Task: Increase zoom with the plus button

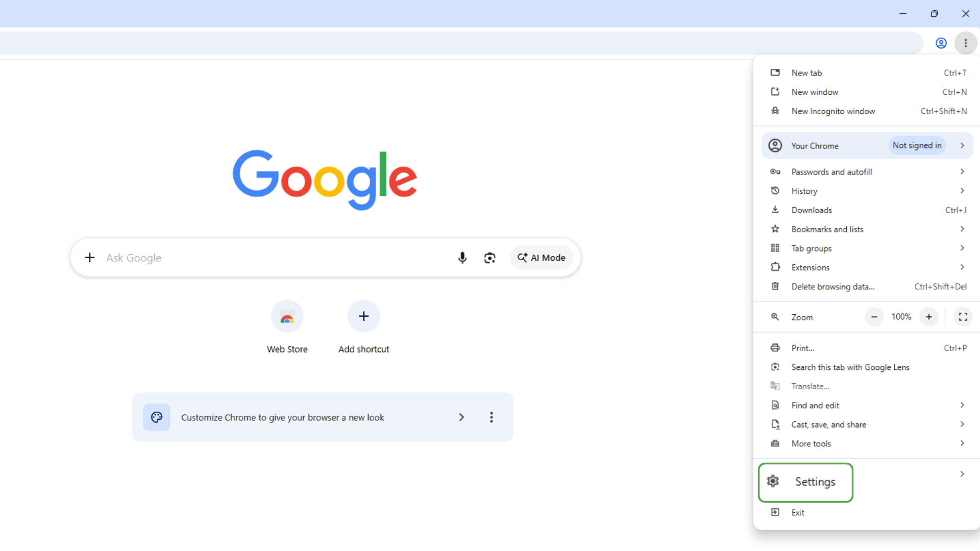Action: coord(928,317)
